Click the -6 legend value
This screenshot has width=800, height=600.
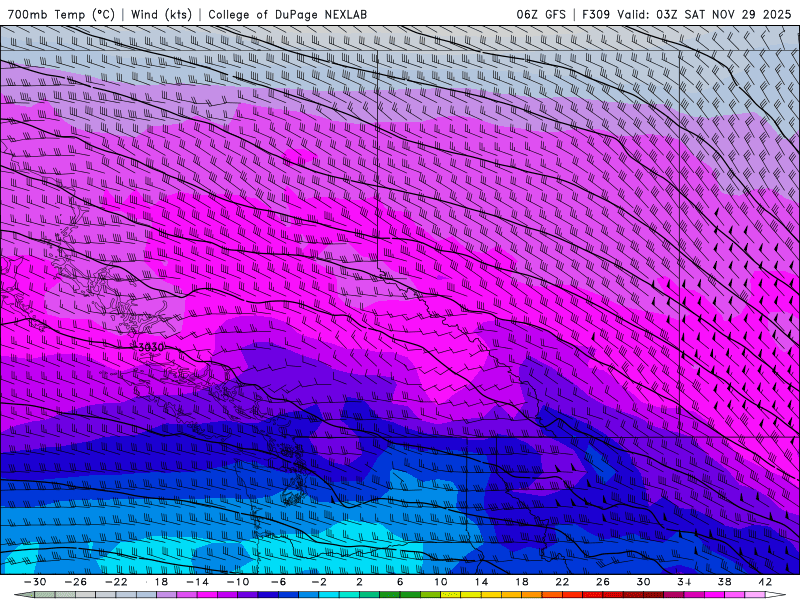[278, 582]
